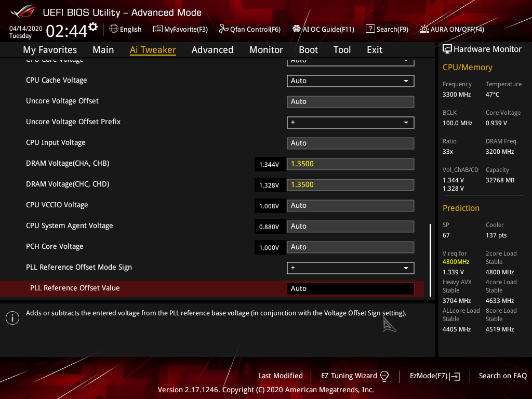This screenshot has width=532, height=399.
Task: Open the Monitor tab
Action: (266, 50)
